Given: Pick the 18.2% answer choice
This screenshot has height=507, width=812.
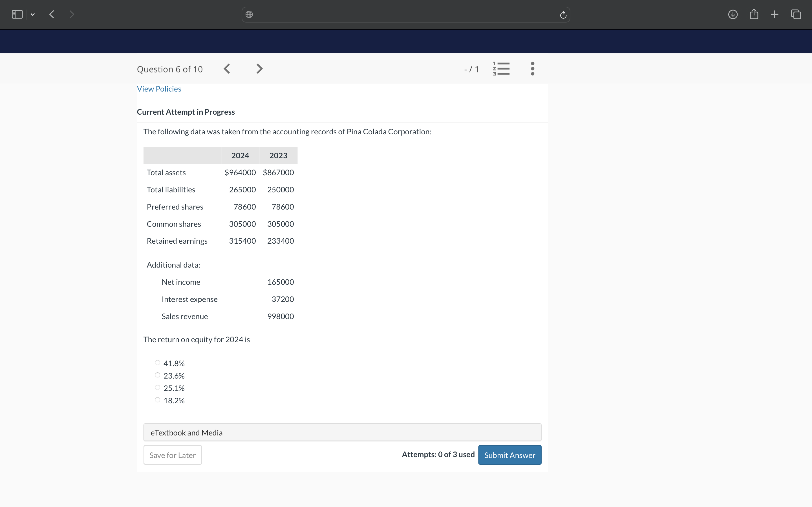Looking at the screenshot, I should [157, 400].
